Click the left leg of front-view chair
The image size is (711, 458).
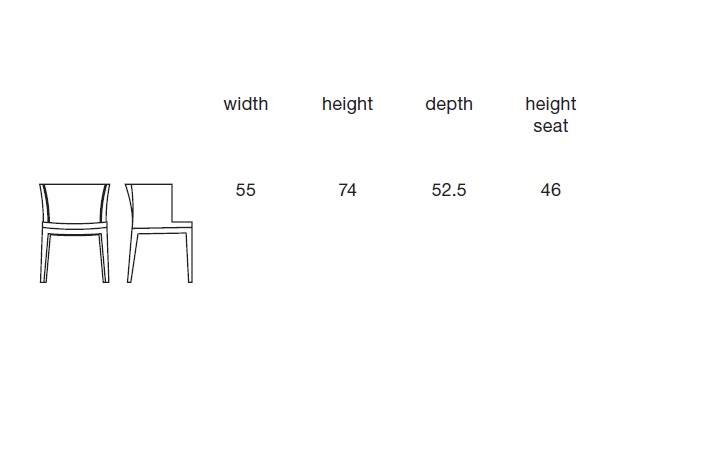(44, 256)
